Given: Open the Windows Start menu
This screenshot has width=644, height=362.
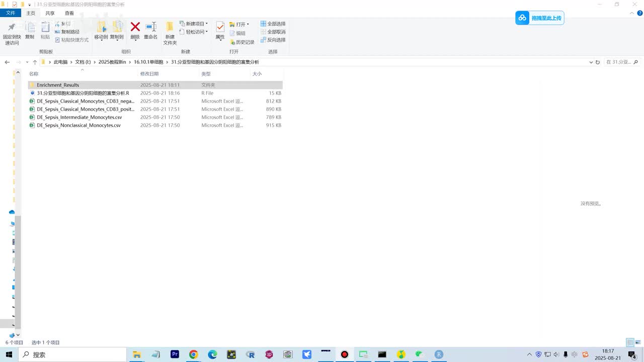Looking at the screenshot, I should 9,354.
